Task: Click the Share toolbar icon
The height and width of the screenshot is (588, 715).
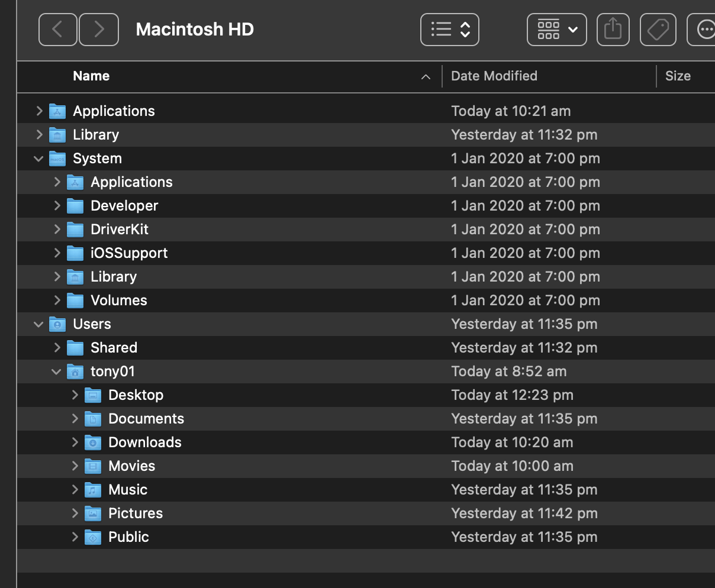Action: (x=613, y=30)
